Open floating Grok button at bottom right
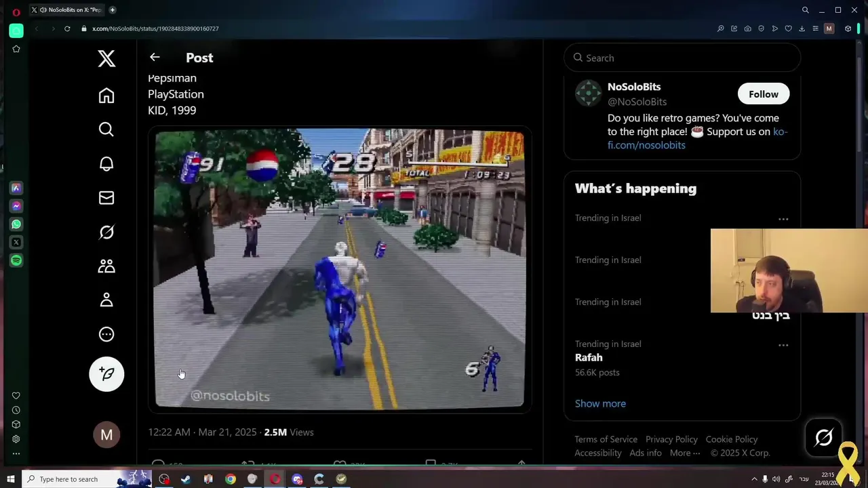The height and width of the screenshot is (488, 868). (x=824, y=438)
